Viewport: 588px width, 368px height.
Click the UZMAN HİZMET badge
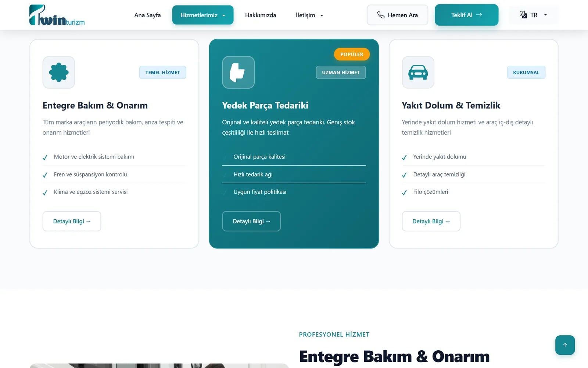(x=341, y=72)
